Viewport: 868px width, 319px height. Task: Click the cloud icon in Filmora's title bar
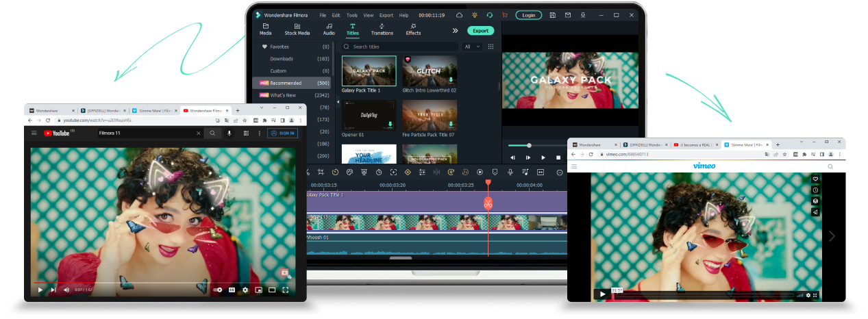point(459,15)
